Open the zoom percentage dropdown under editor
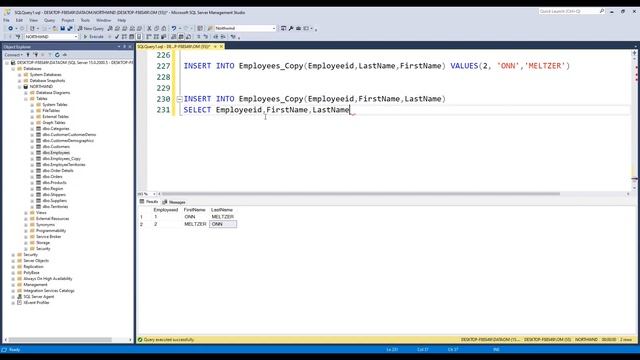The image size is (640, 360). [x=154, y=194]
